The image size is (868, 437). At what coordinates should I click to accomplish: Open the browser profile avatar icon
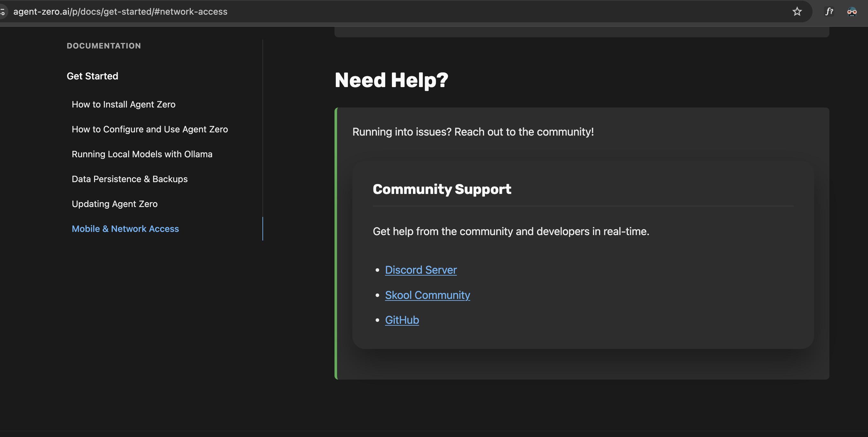(x=852, y=12)
